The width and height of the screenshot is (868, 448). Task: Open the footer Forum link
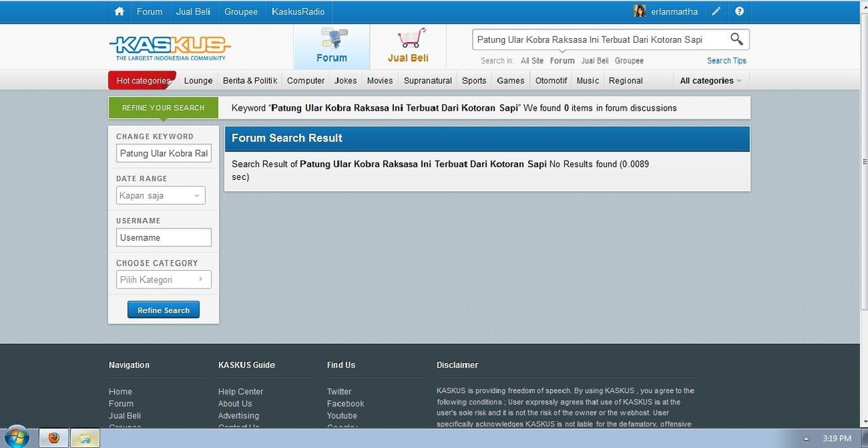pos(121,404)
